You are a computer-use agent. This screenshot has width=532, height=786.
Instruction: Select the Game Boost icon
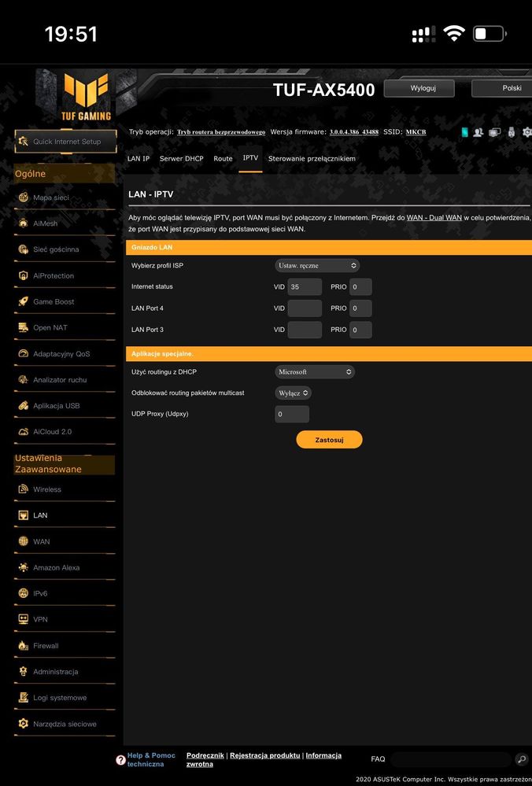[23, 301]
